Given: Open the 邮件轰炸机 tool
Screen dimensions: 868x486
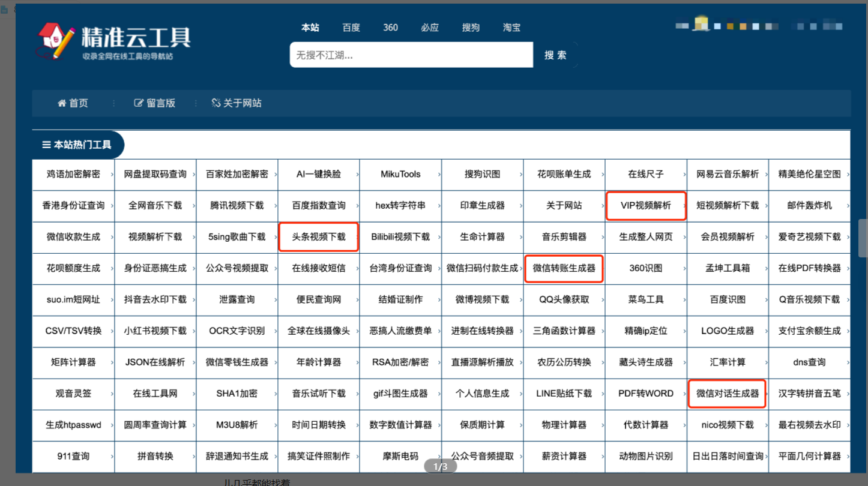Looking at the screenshot, I should click(809, 205).
